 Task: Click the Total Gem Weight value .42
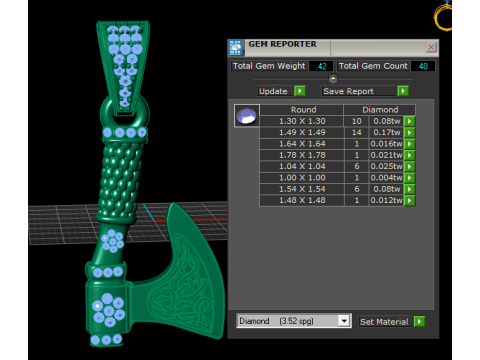(x=320, y=66)
